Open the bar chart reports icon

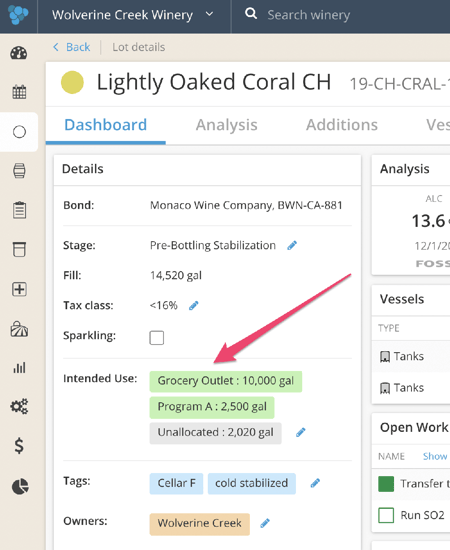19,368
